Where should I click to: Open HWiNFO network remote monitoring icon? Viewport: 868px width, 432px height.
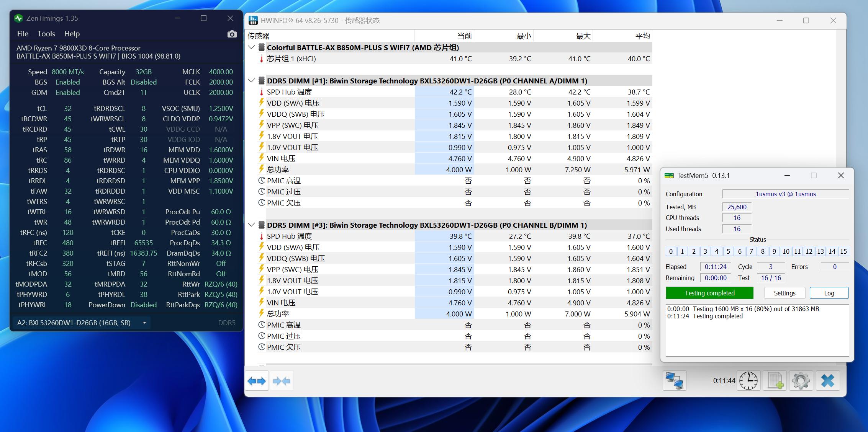[x=674, y=381]
